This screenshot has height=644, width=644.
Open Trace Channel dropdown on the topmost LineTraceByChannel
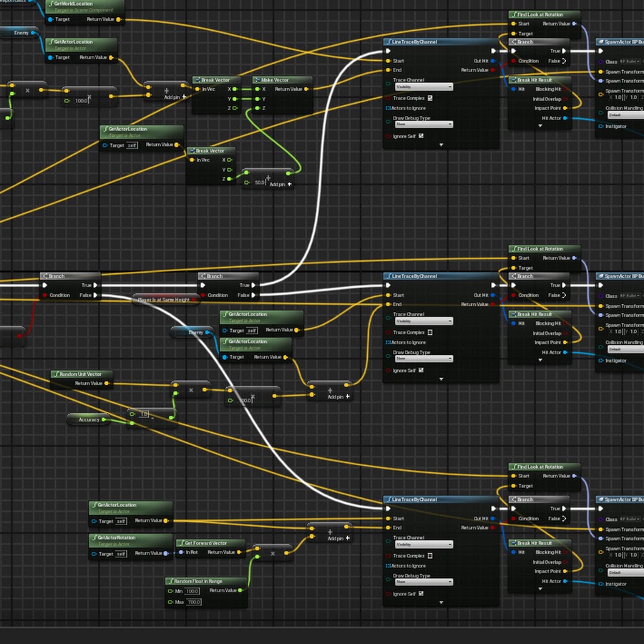pyautogui.click(x=424, y=87)
